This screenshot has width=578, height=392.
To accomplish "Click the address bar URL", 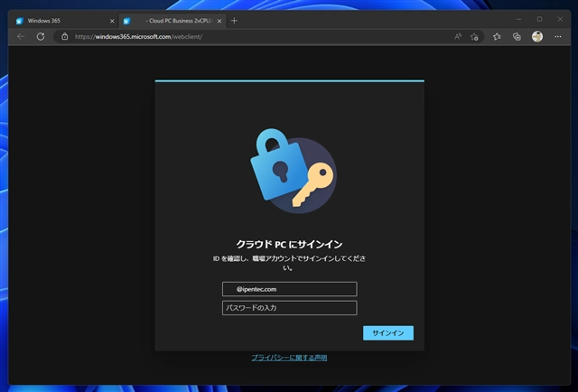I will pyautogui.click(x=138, y=36).
